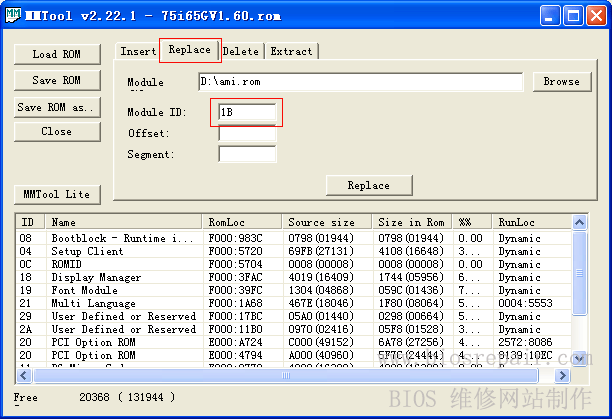Click the %% column header
Image resolution: width=612 pixels, height=419 pixels.
point(472,222)
